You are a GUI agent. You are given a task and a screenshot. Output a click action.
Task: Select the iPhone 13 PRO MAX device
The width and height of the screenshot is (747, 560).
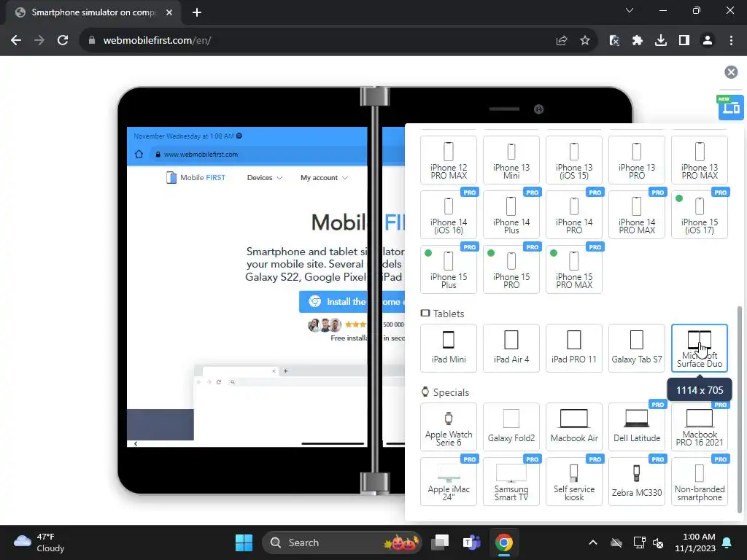pyautogui.click(x=700, y=160)
